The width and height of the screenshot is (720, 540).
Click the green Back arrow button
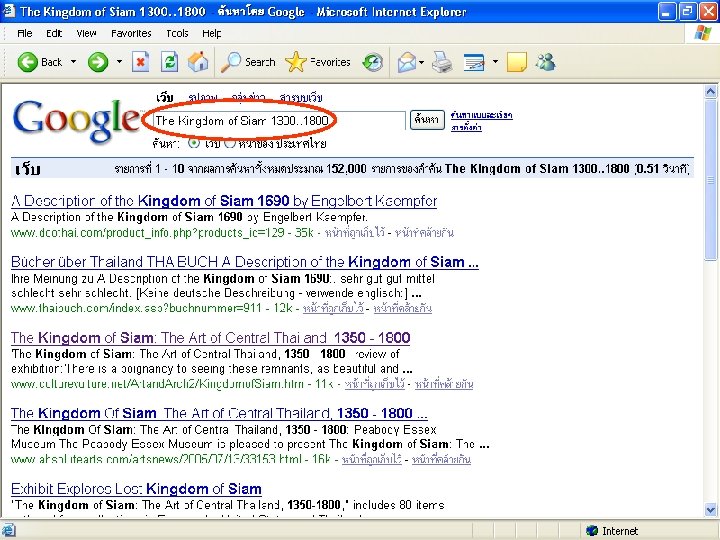pos(28,62)
